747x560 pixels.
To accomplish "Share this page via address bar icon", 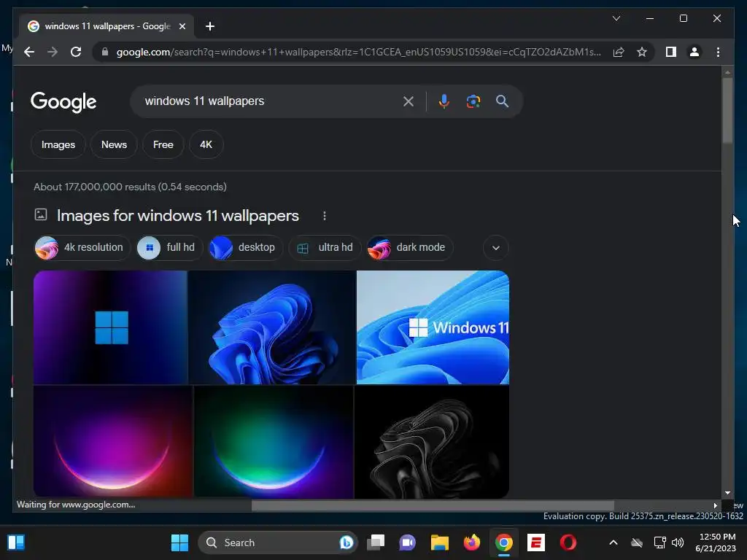I will click(619, 52).
